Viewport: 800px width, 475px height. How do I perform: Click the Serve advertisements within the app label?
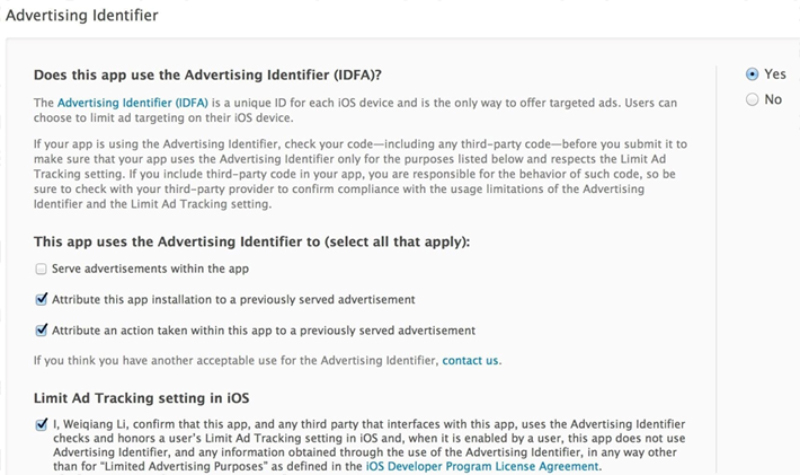tap(151, 269)
